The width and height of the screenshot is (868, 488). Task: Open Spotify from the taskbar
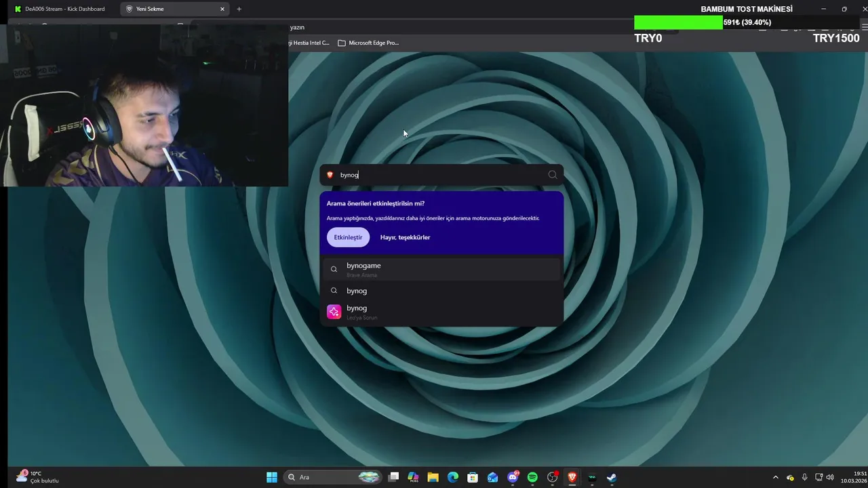pos(532,477)
